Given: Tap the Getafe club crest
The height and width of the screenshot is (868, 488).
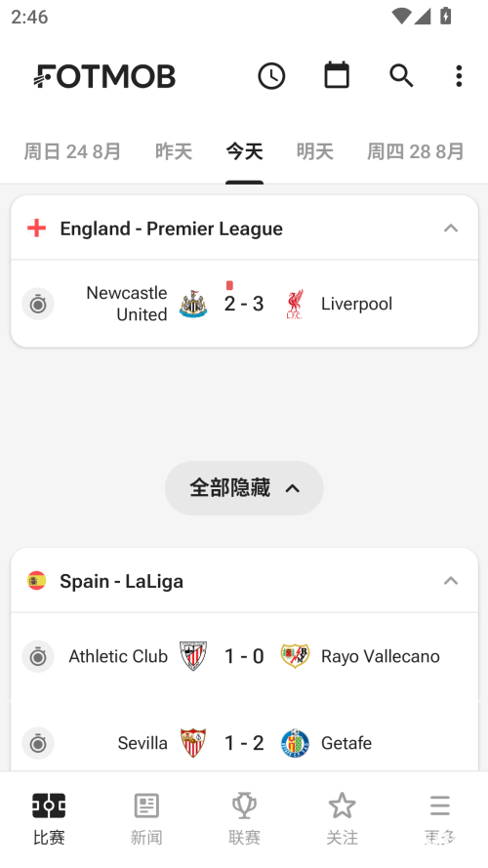Looking at the screenshot, I should [295, 743].
